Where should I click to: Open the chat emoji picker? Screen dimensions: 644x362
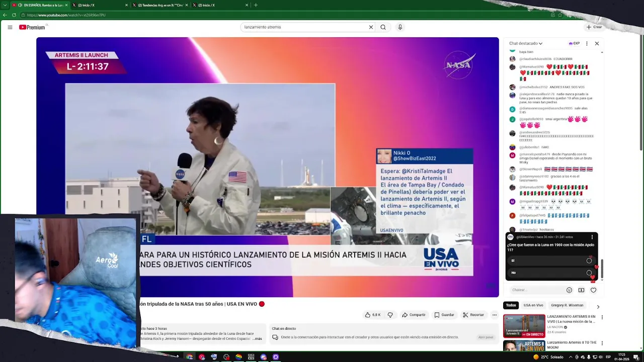569,290
